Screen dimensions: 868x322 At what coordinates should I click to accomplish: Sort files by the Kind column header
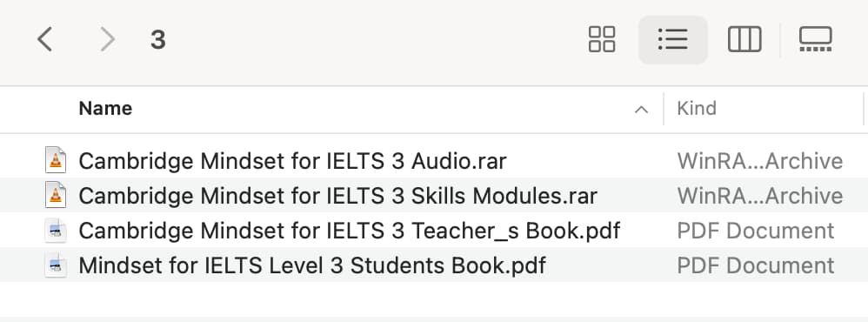pyautogui.click(x=697, y=108)
